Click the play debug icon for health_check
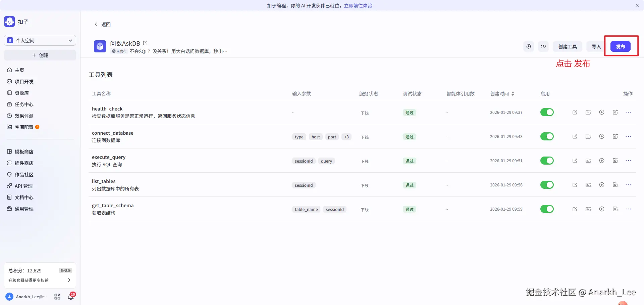Image resolution: width=644 pixels, height=305 pixels. [x=602, y=112]
